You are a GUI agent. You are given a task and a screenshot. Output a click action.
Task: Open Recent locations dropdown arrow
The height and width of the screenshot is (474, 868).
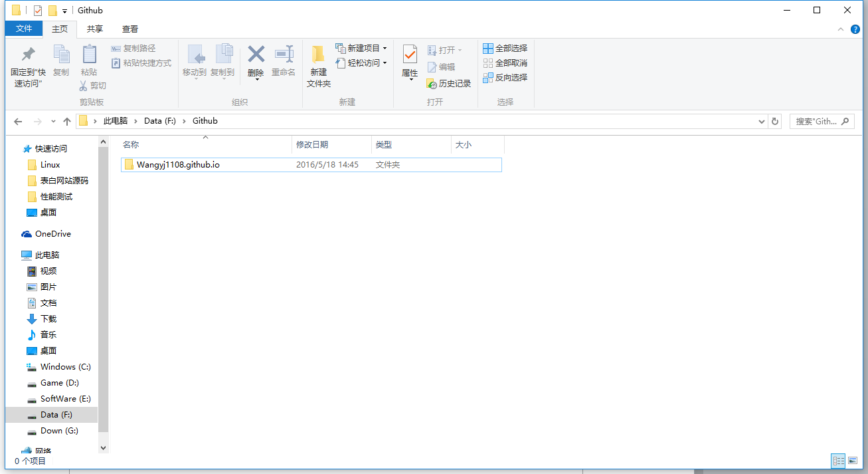point(53,122)
